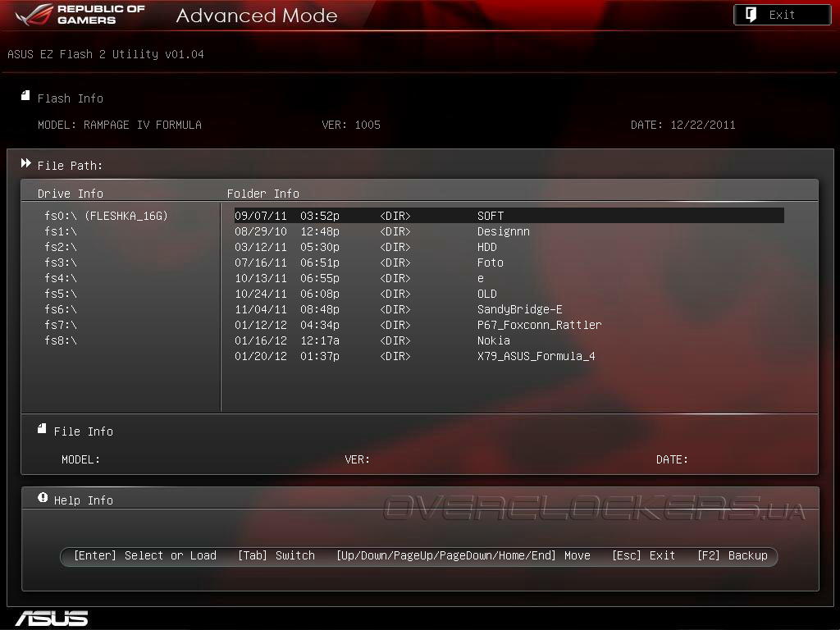The image size is (840, 630).
Task: Click the ASUS EZ Flash 2 Utility title
Action: pyautogui.click(x=106, y=54)
